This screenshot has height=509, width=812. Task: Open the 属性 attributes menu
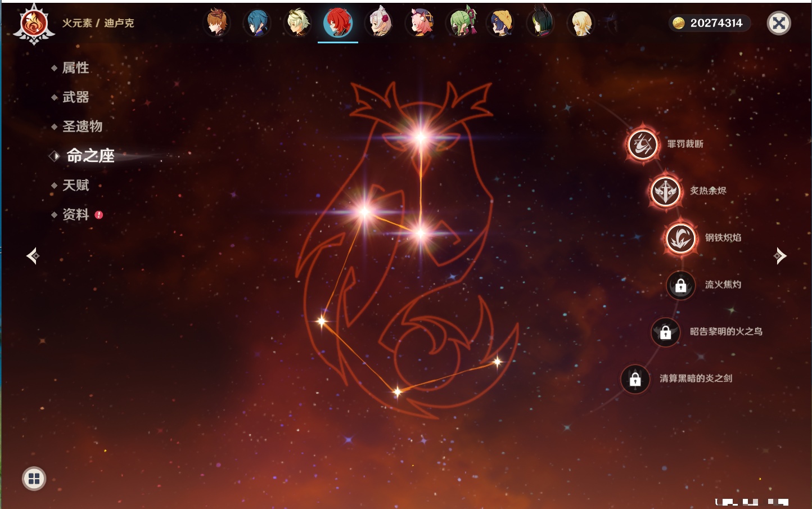click(x=75, y=68)
